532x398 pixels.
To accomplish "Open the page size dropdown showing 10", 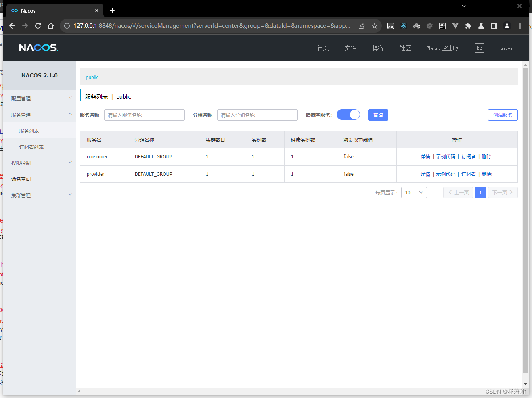I will 414,192.
